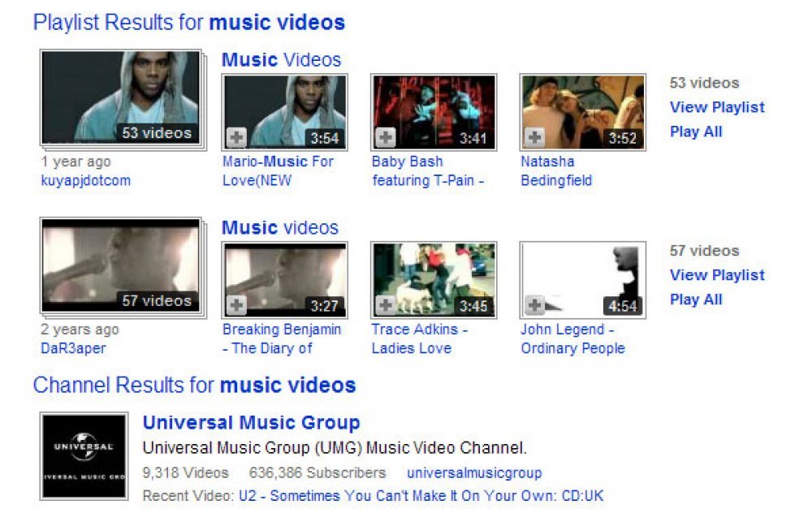
Task: Visit DaR3aper user profile
Action: click(73, 348)
